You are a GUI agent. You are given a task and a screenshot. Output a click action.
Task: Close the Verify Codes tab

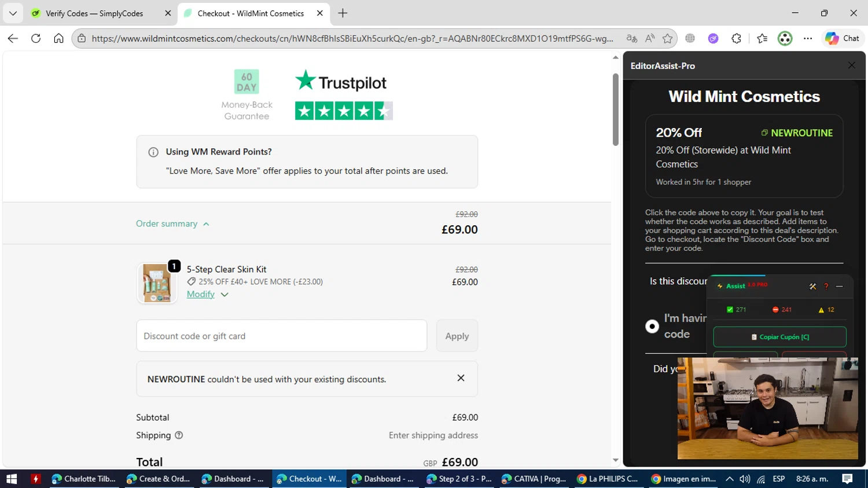click(x=168, y=13)
